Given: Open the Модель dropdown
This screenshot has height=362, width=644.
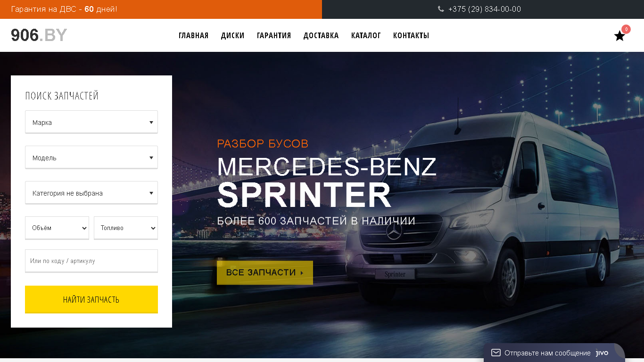Looking at the screenshot, I should pos(91,157).
